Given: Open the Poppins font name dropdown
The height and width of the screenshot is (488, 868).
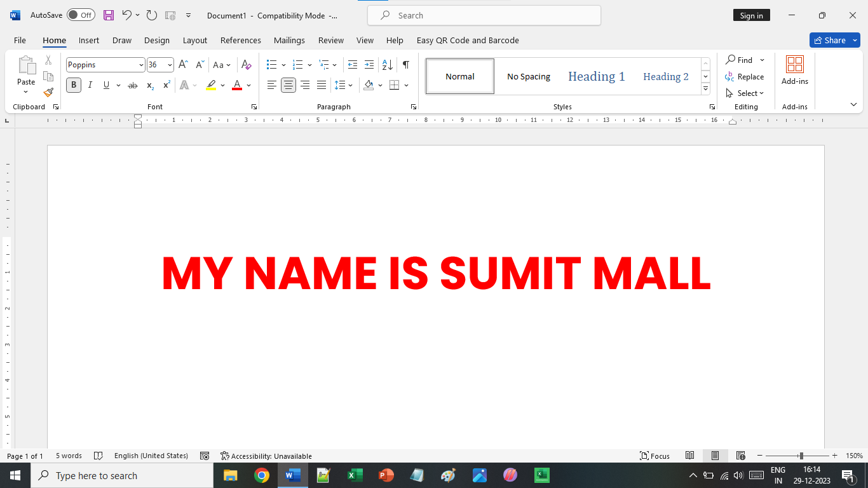Looking at the screenshot, I should [141, 65].
